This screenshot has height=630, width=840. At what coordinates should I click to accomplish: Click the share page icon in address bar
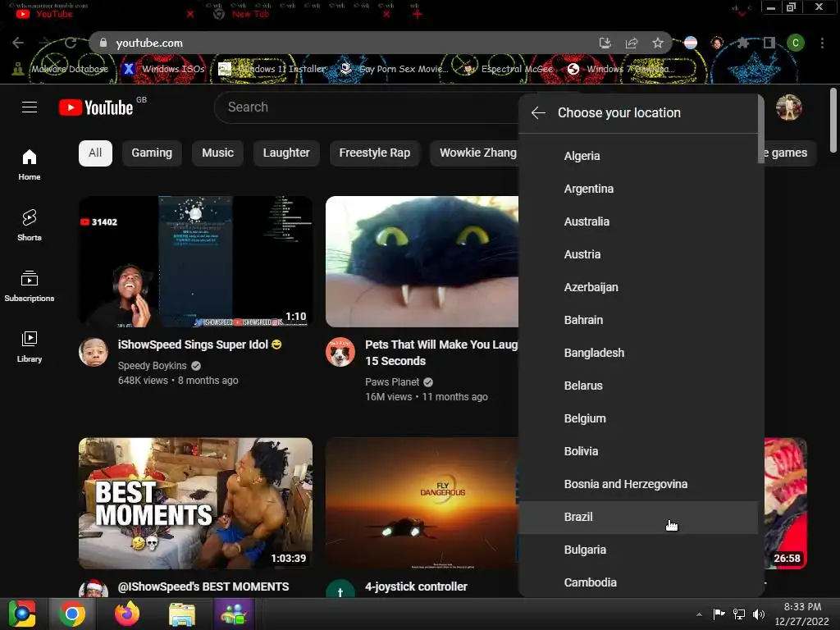(x=632, y=43)
